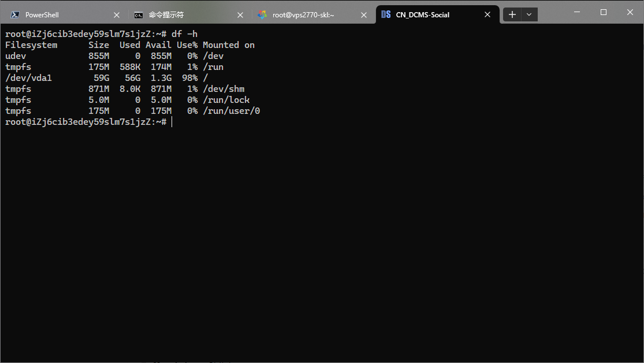Click the DS icon on CN_DCMS-Social tab
The height and width of the screenshot is (363, 644).
tap(386, 14)
